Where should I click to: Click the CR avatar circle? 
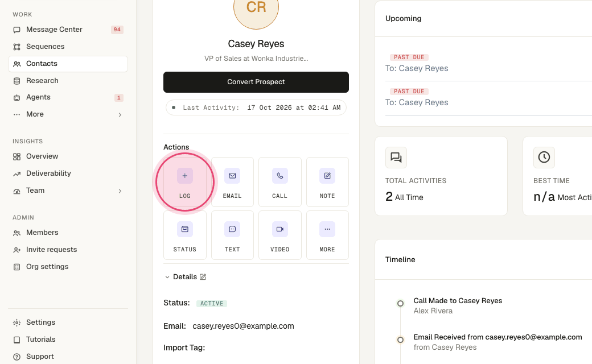pyautogui.click(x=256, y=7)
